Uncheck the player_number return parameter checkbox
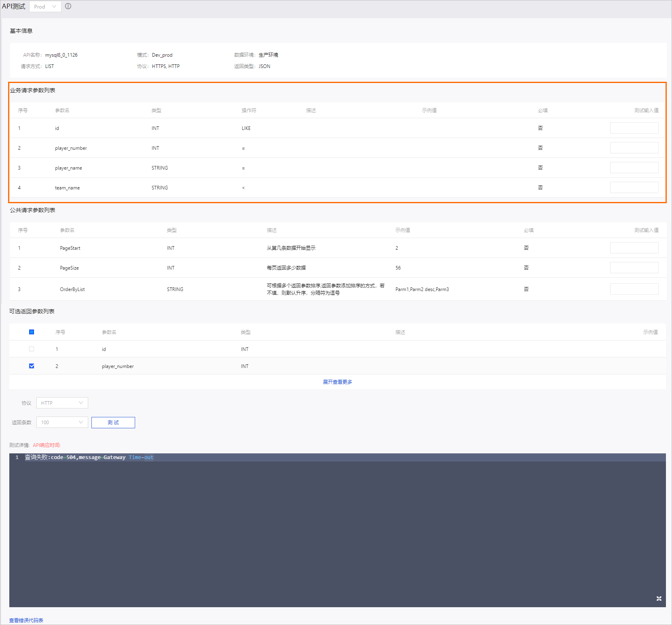 pyautogui.click(x=32, y=366)
